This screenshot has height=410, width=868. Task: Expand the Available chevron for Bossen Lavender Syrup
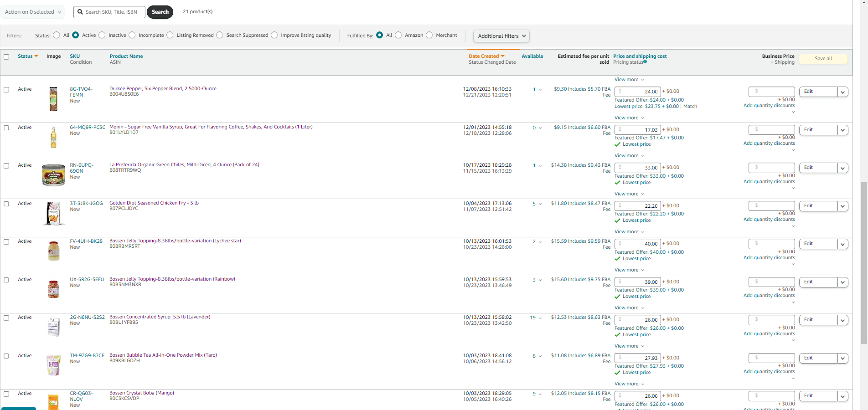[x=540, y=318]
